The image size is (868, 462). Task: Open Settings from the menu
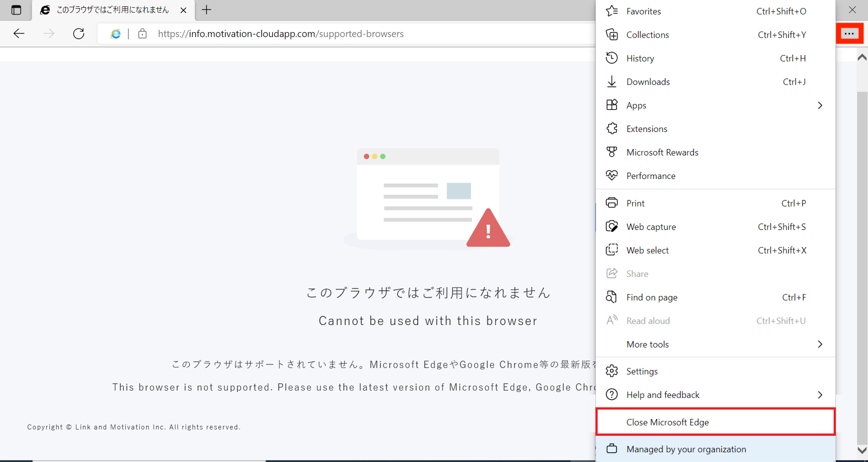pyautogui.click(x=642, y=371)
